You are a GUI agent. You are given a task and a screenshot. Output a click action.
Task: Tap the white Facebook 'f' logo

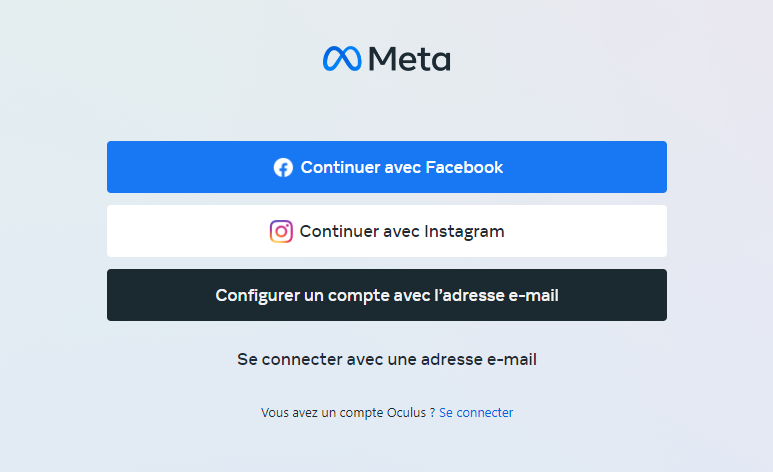point(283,168)
